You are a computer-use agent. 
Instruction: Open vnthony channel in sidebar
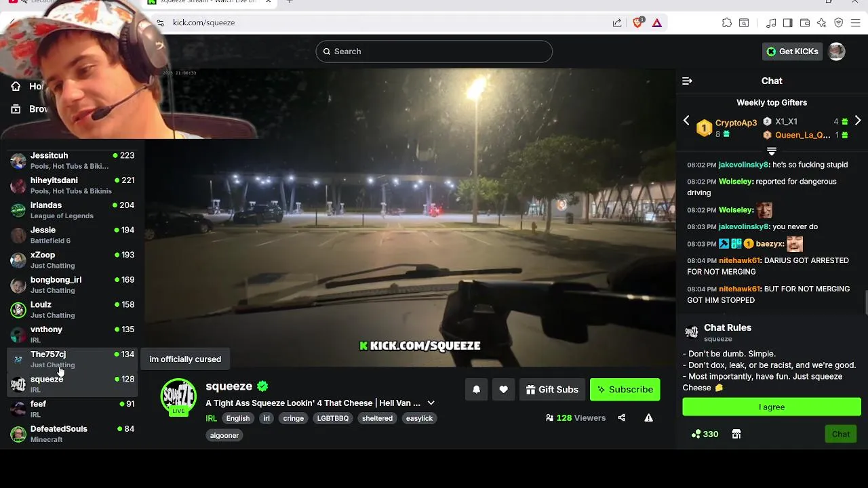(73, 335)
